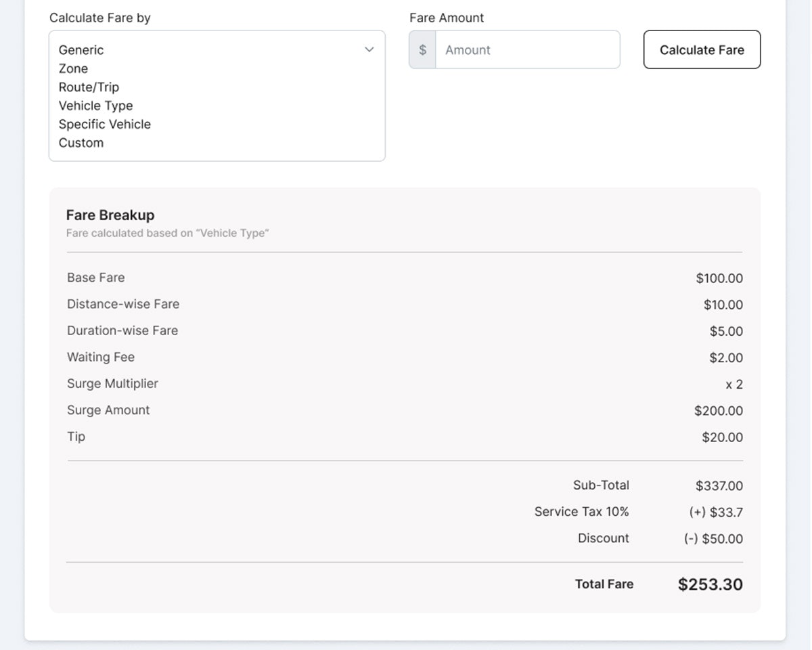
Task: Click the Tip $20.00 amount
Action: pyautogui.click(x=722, y=437)
